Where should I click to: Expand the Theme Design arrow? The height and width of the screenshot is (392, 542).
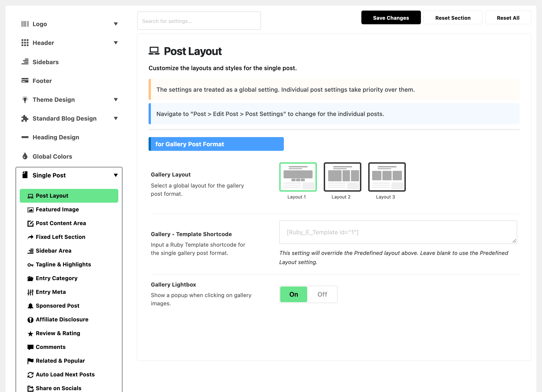tap(116, 100)
